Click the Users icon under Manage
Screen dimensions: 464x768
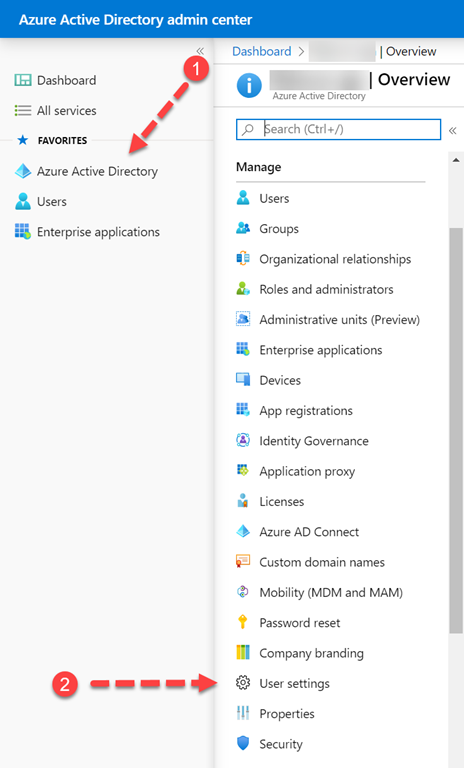(243, 198)
